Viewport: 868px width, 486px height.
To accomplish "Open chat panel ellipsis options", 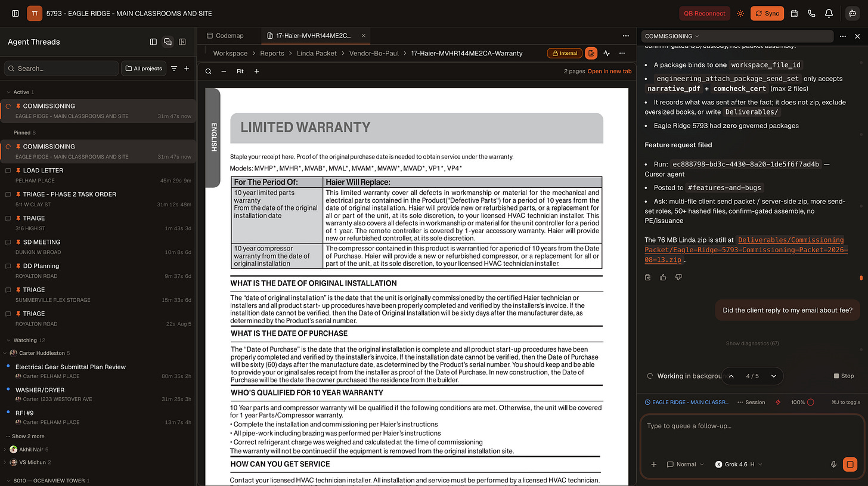I will pyautogui.click(x=842, y=36).
